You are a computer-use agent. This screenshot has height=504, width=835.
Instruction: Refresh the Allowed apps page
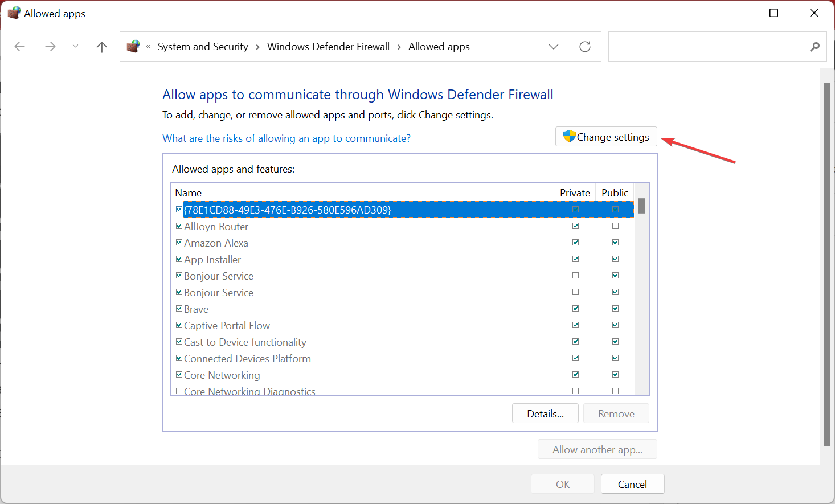click(585, 47)
